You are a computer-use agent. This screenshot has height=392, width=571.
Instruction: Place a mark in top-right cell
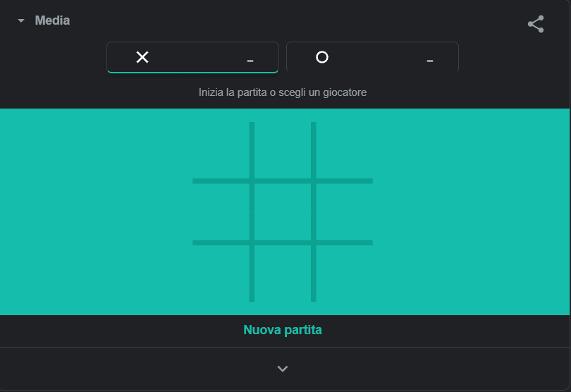(345, 150)
